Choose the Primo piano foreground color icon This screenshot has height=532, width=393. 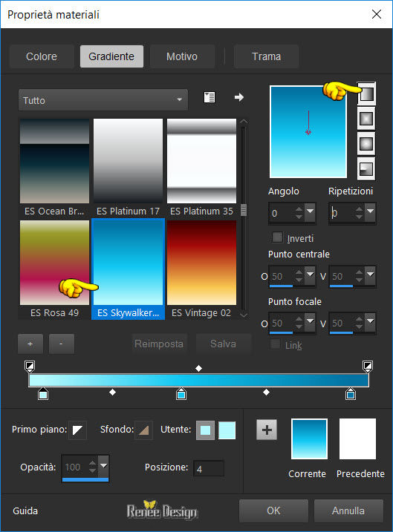(x=77, y=430)
